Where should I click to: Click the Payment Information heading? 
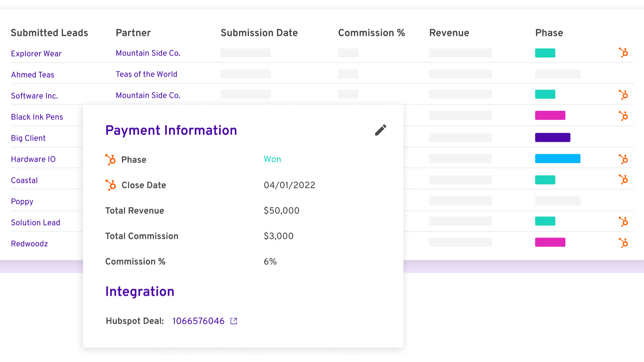click(x=171, y=130)
